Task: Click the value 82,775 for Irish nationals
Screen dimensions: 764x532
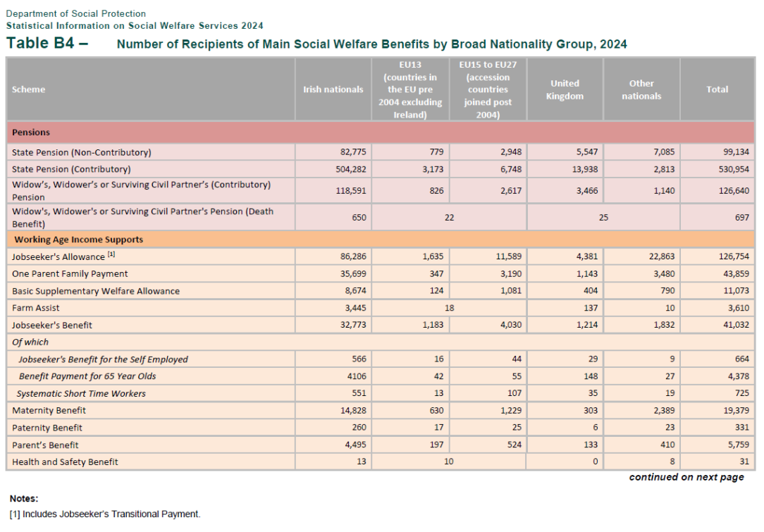Action: pyautogui.click(x=353, y=152)
